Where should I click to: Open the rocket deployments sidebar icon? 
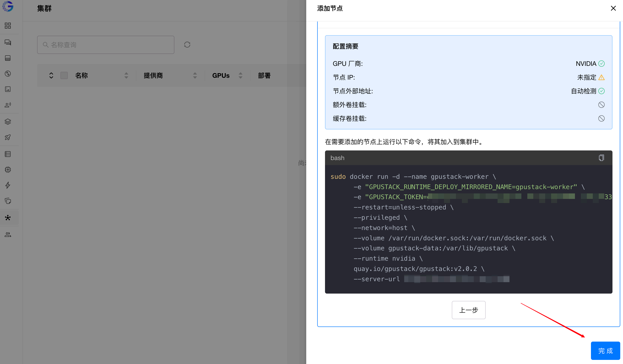coord(8,137)
